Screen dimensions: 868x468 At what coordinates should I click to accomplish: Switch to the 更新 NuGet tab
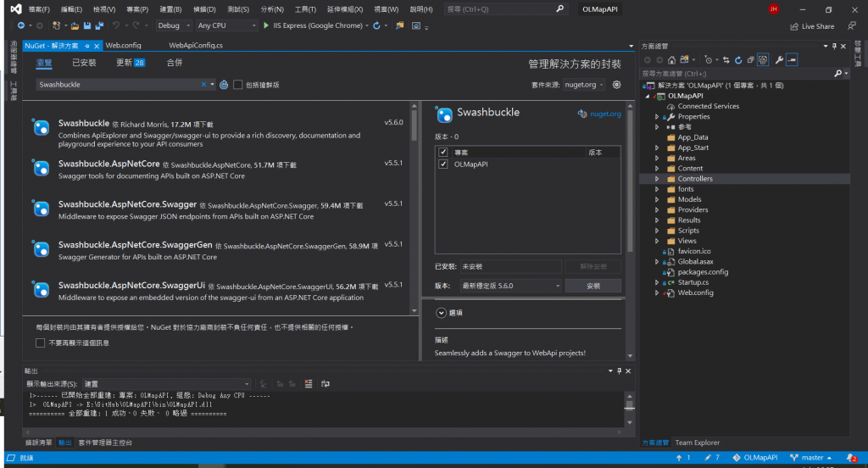[x=130, y=63]
